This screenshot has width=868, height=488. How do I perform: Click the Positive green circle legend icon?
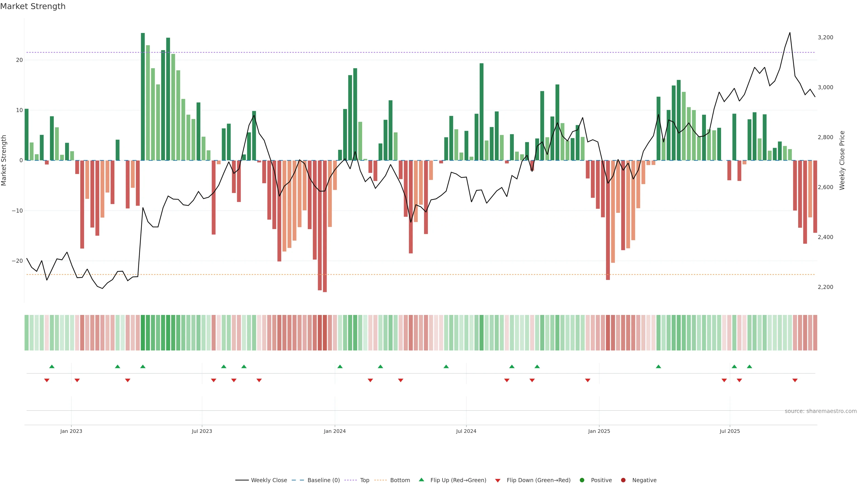[582, 480]
